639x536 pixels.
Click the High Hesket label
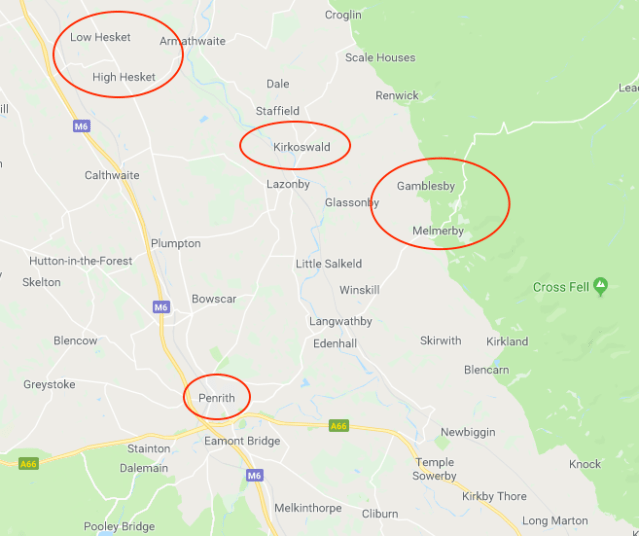pyautogui.click(x=124, y=77)
